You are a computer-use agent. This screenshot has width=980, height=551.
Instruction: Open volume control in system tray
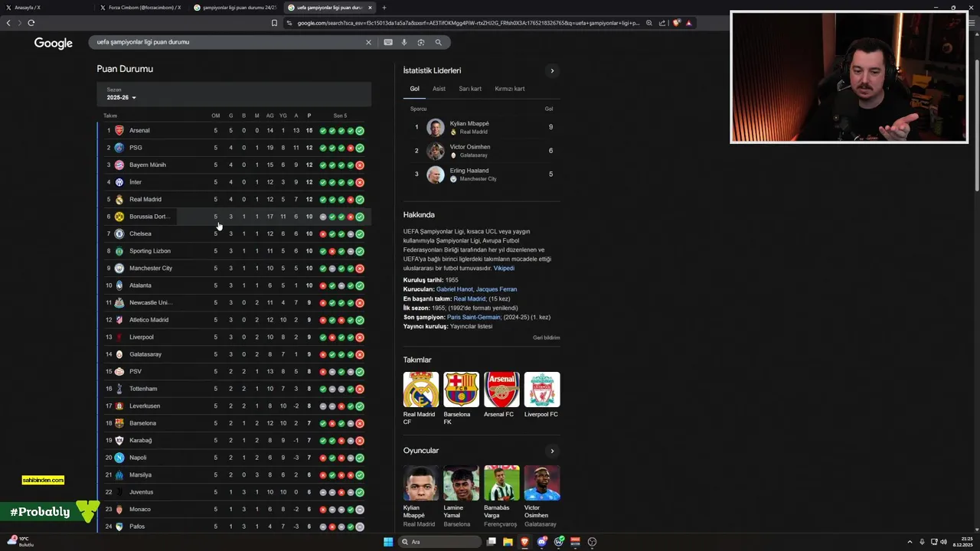coord(943,542)
